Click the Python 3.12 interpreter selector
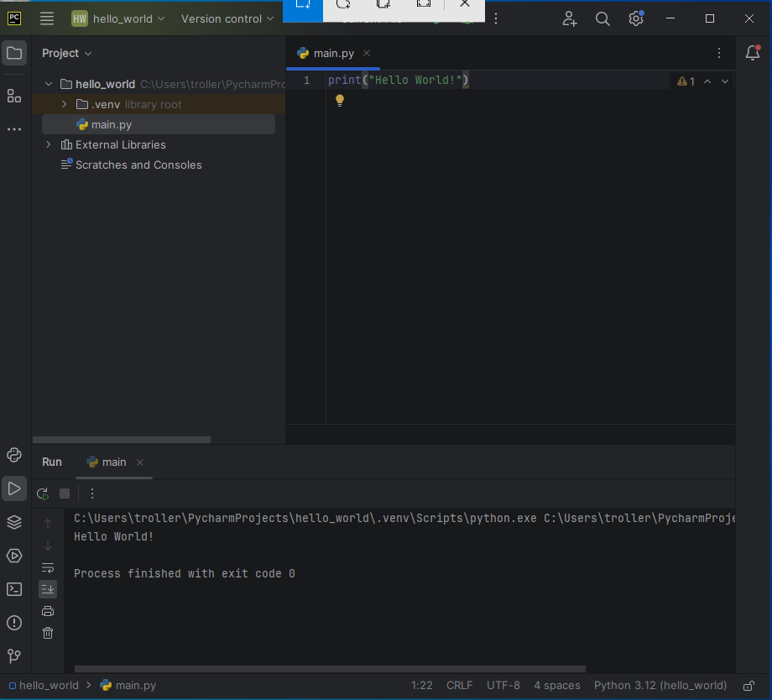The image size is (772, 700). (x=660, y=686)
